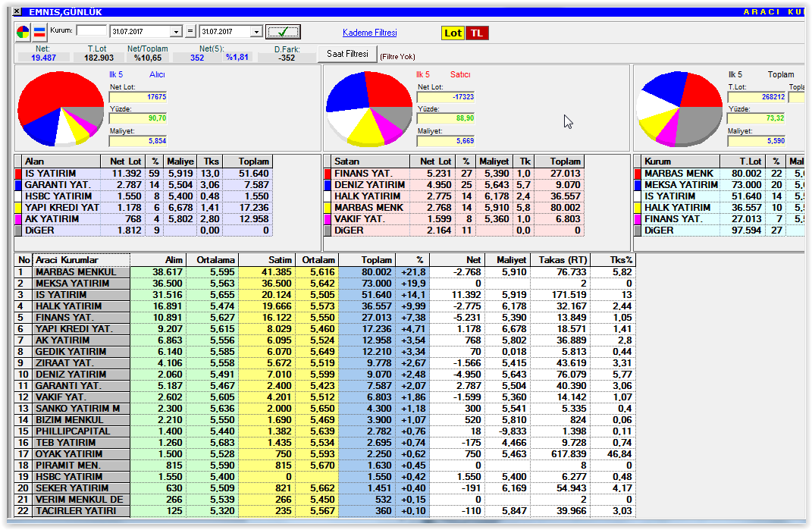
Task: Sort main table by Alim header
Action: pos(158,260)
